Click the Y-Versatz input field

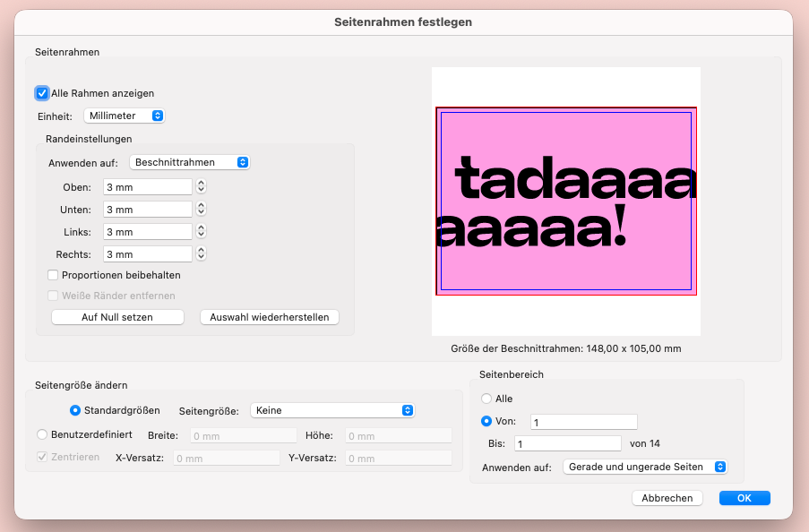[x=399, y=459]
